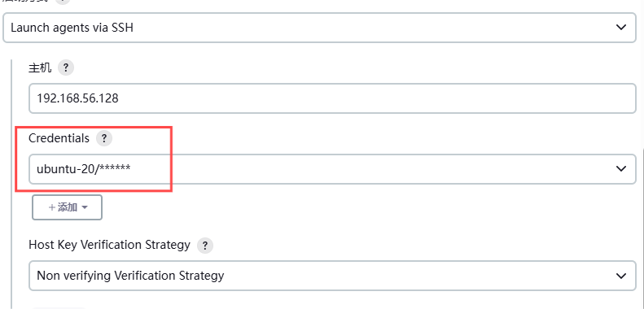Click the Host Key Verification Strategy label
This screenshot has width=644, height=309.
coord(109,245)
